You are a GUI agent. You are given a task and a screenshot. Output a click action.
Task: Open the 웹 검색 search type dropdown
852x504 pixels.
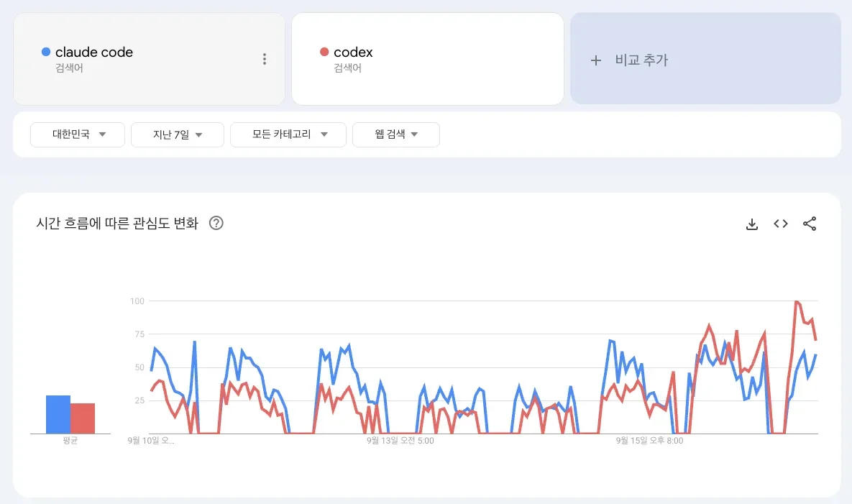(395, 134)
